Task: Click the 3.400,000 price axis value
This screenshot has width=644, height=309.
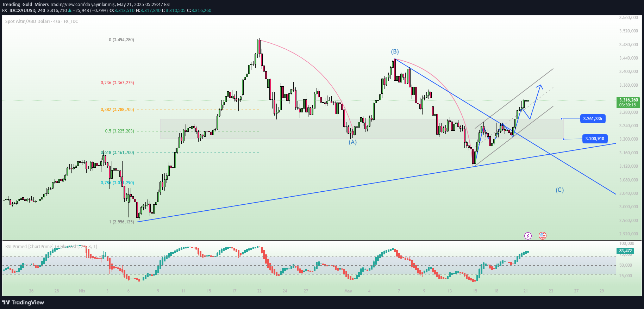Action: click(629, 72)
